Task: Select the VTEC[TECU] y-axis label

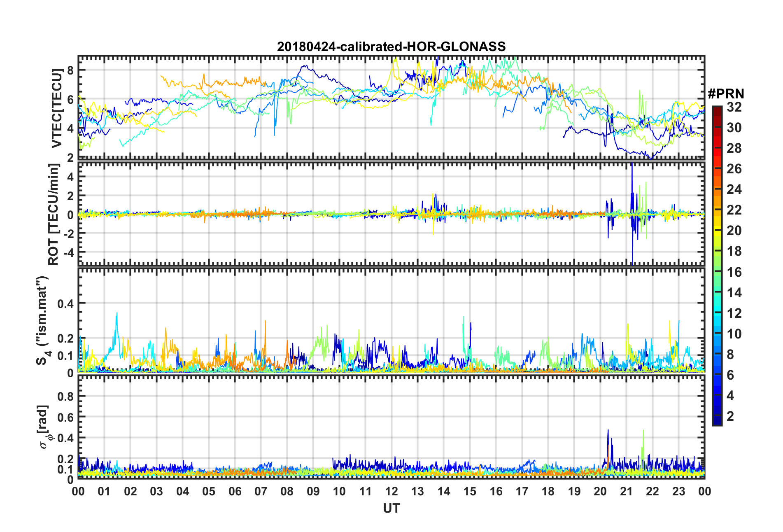Action: pyautogui.click(x=57, y=108)
